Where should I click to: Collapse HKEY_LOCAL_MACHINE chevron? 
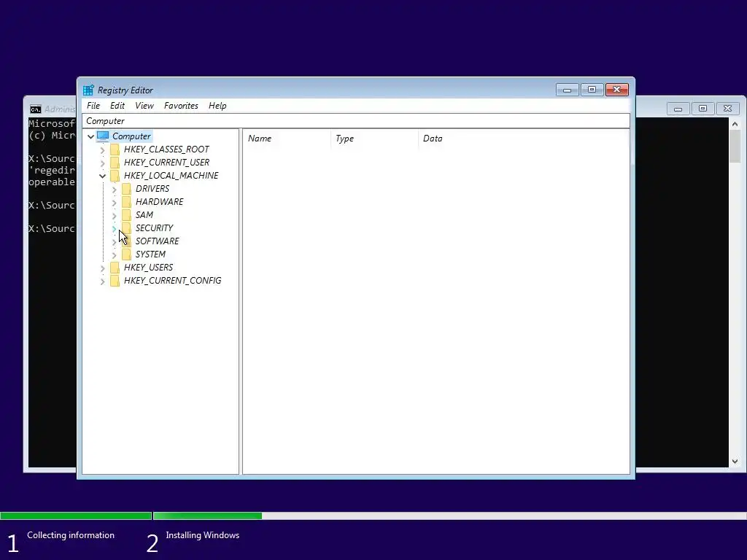pyautogui.click(x=102, y=176)
